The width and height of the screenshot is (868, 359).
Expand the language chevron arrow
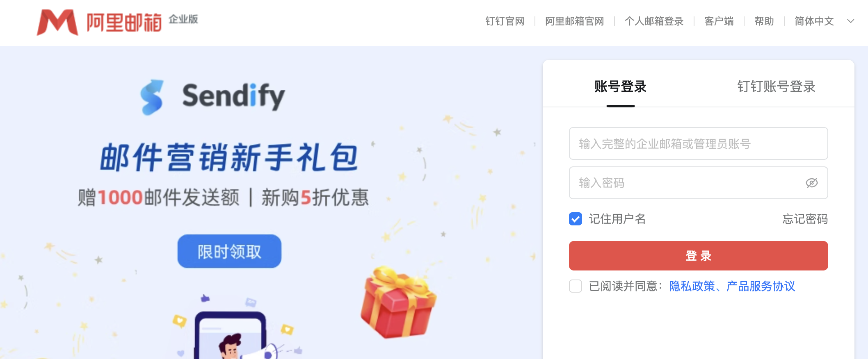(851, 21)
